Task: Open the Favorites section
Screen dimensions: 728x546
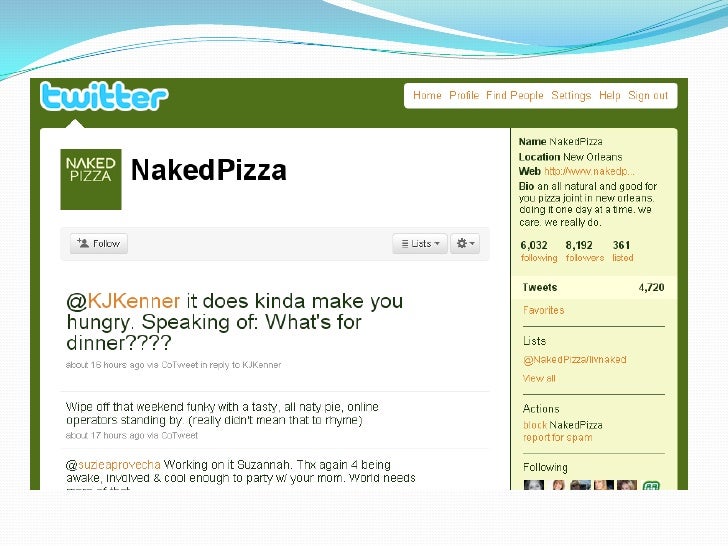Action: (543, 310)
